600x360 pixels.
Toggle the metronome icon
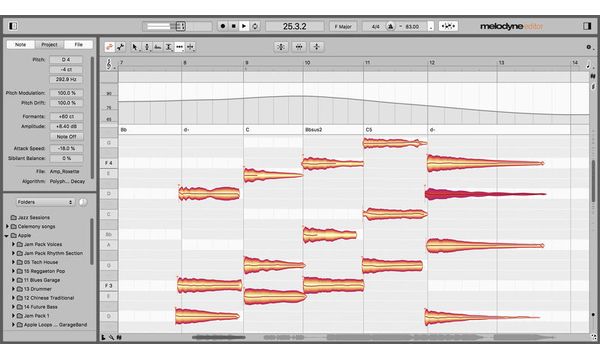click(390, 26)
